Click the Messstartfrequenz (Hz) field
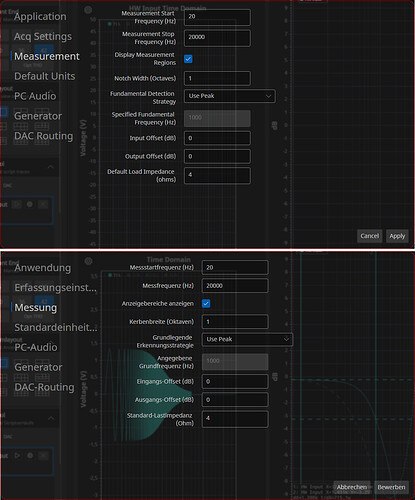 point(235,268)
